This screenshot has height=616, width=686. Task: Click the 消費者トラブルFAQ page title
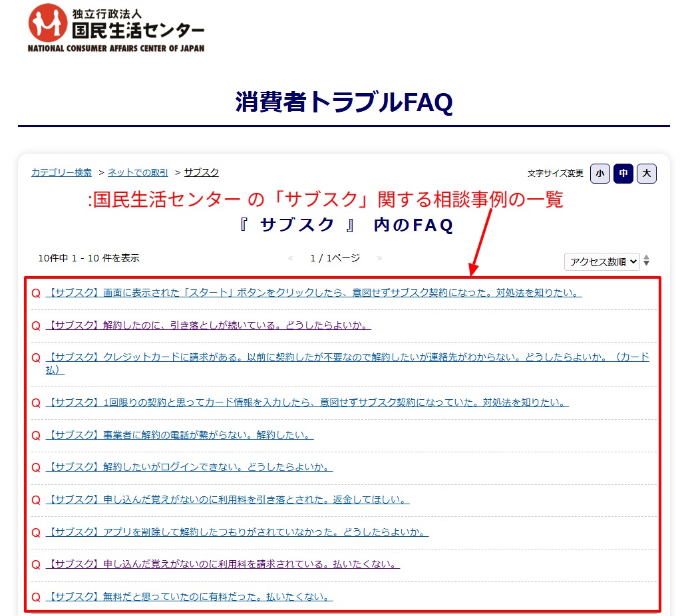(x=344, y=102)
